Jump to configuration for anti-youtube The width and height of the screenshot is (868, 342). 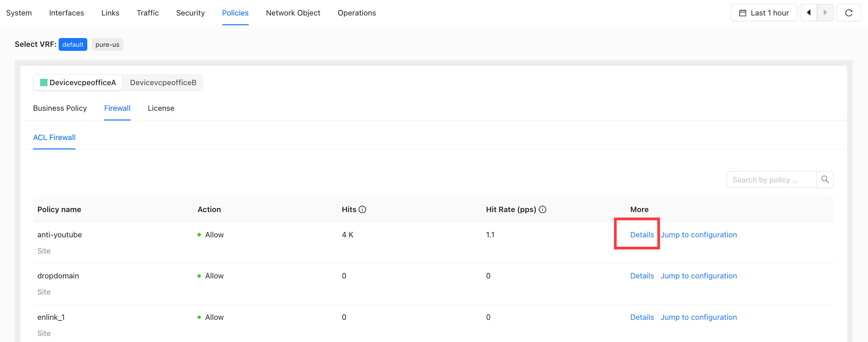click(x=699, y=235)
